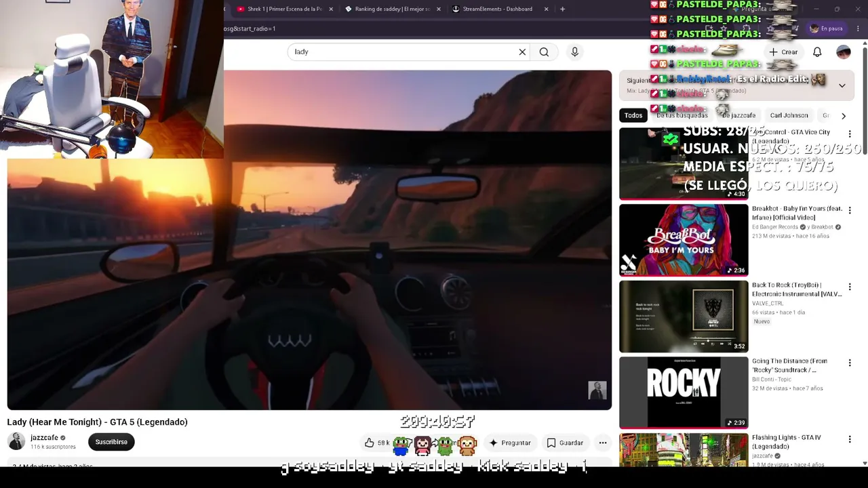Click the browser address bar URL
The image size is (868, 488).
click(x=250, y=29)
